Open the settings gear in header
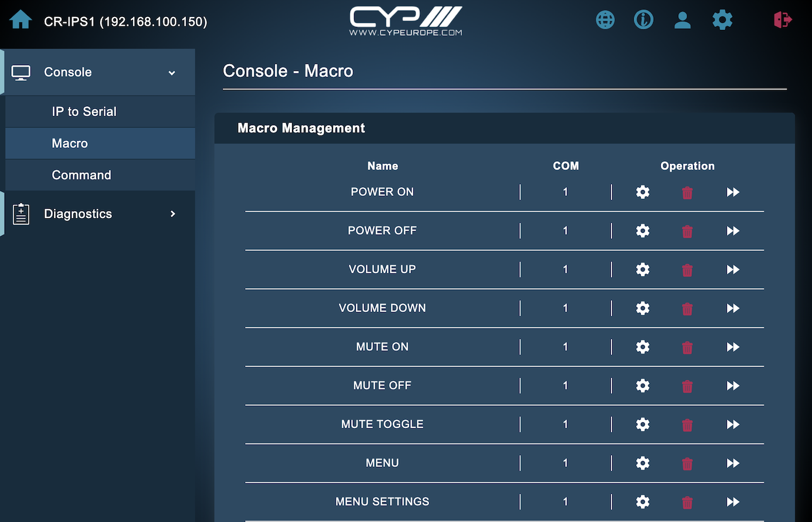 (x=722, y=20)
